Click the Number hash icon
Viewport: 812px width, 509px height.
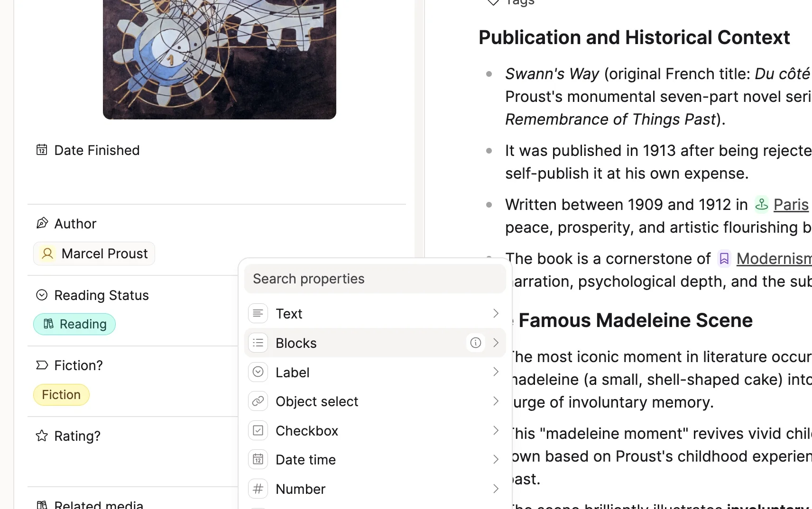coord(258,489)
